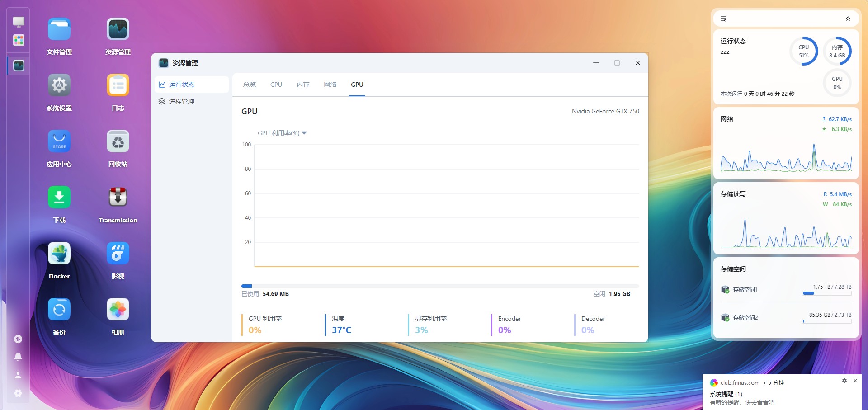Open the notification settings gear

tap(844, 381)
